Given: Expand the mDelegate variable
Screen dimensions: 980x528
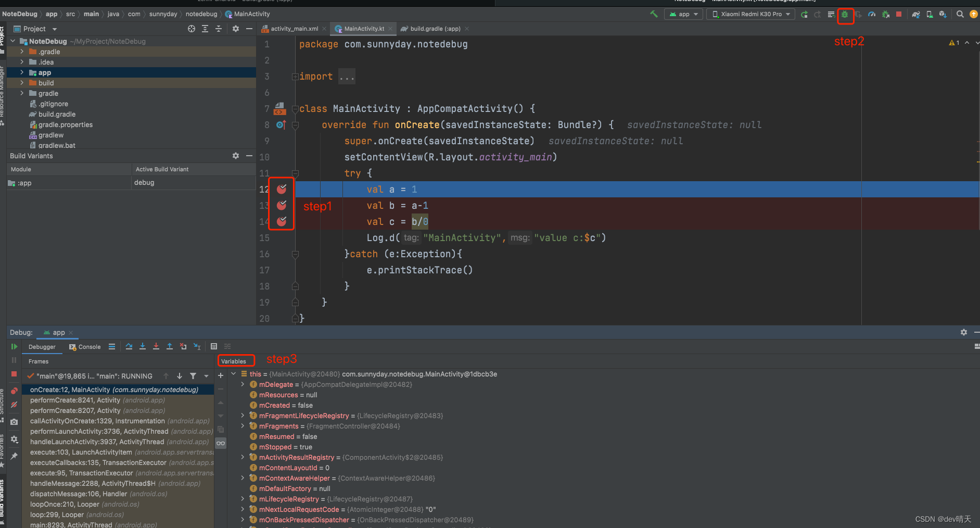Looking at the screenshot, I should (x=242, y=384).
